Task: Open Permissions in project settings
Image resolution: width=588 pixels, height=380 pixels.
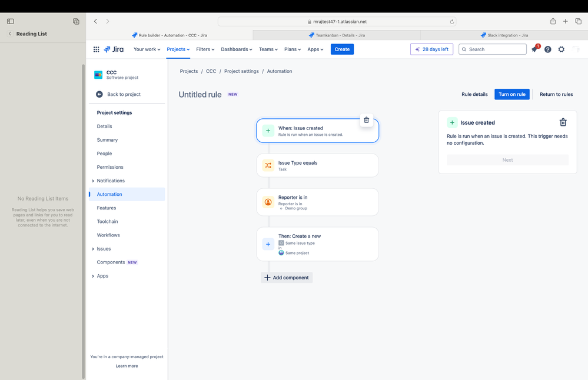Action: tap(127, 167)
